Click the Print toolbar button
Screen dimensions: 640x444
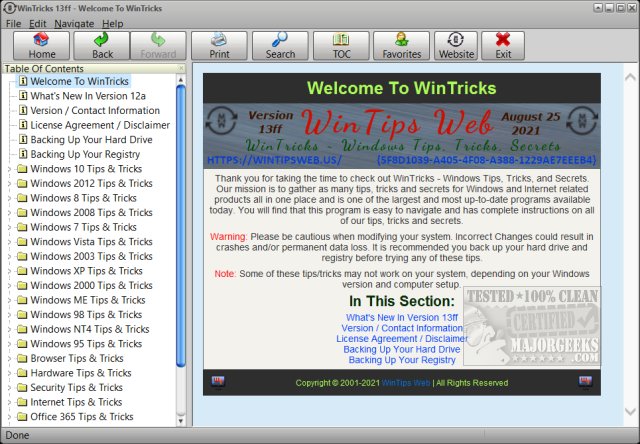pyautogui.click(x=219, y=46)
